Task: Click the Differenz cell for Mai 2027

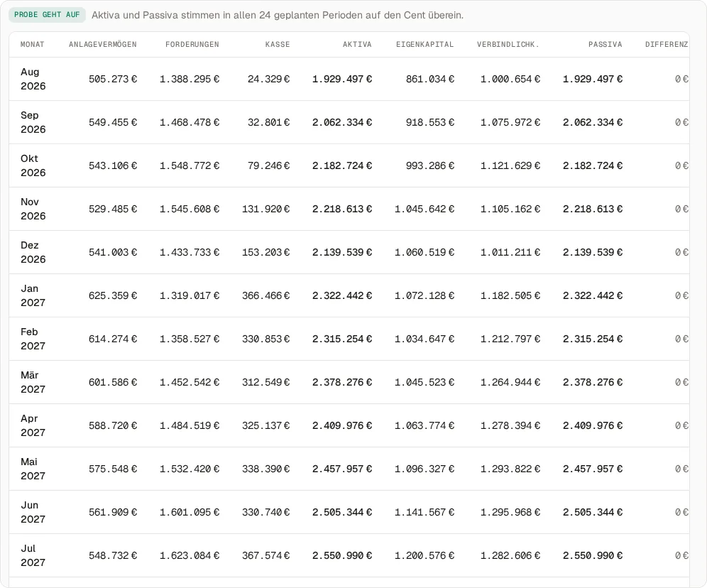Action: click(681, 469)
